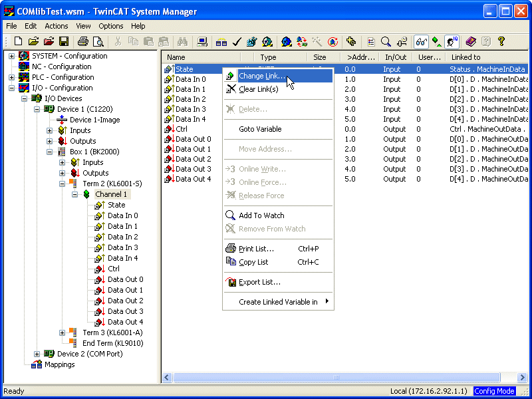Click the purple book toolbar icon
Image resolution: width=532 pixels, height=399 pixels.
tap(471, 42)
